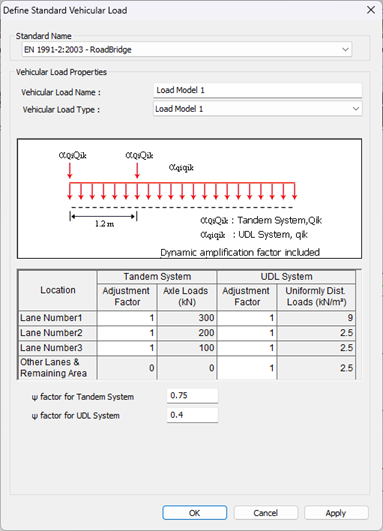383x531 pixels.
Task: Select Lane Number2 tandem adjustment factor cell
Action: pos(127,333)
